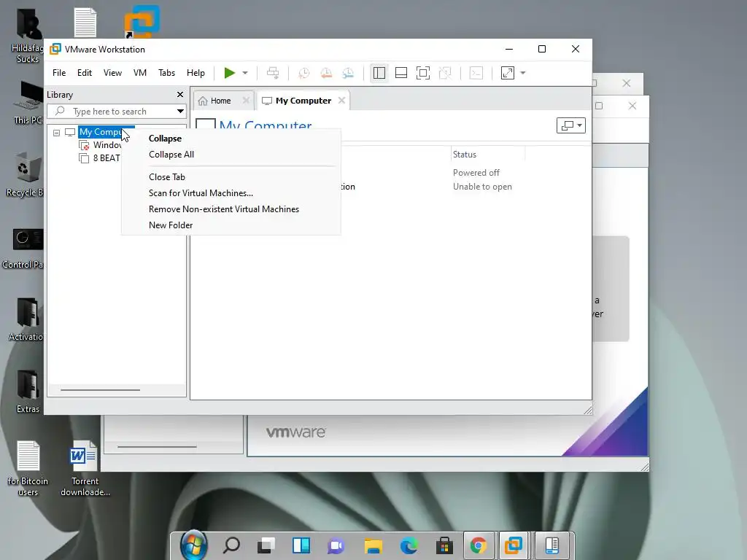Image resolution: width=747 pixels, height=560 pixels.
Task: Select the Activation desktop folder
Action: click(x=26, y=319)
